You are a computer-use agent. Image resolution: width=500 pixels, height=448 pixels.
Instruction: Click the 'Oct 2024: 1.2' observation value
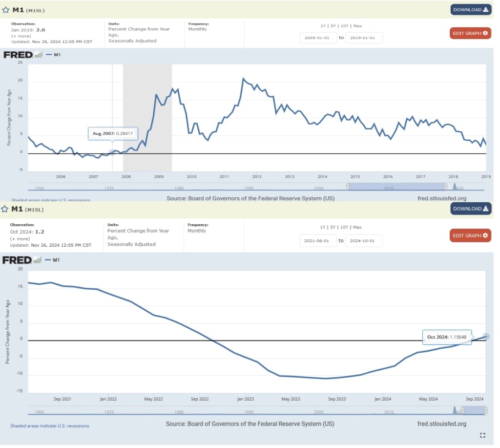click(x=27, y=232)
